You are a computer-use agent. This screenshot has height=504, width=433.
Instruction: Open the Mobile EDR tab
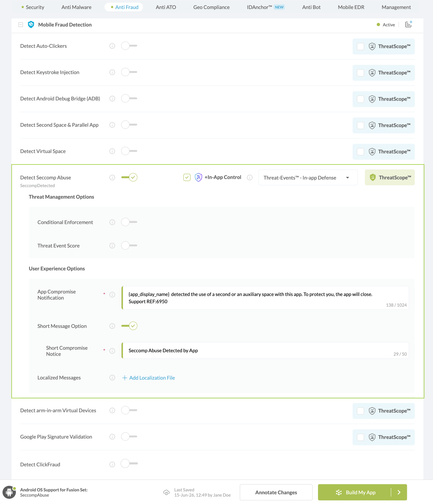coord(351,7)
